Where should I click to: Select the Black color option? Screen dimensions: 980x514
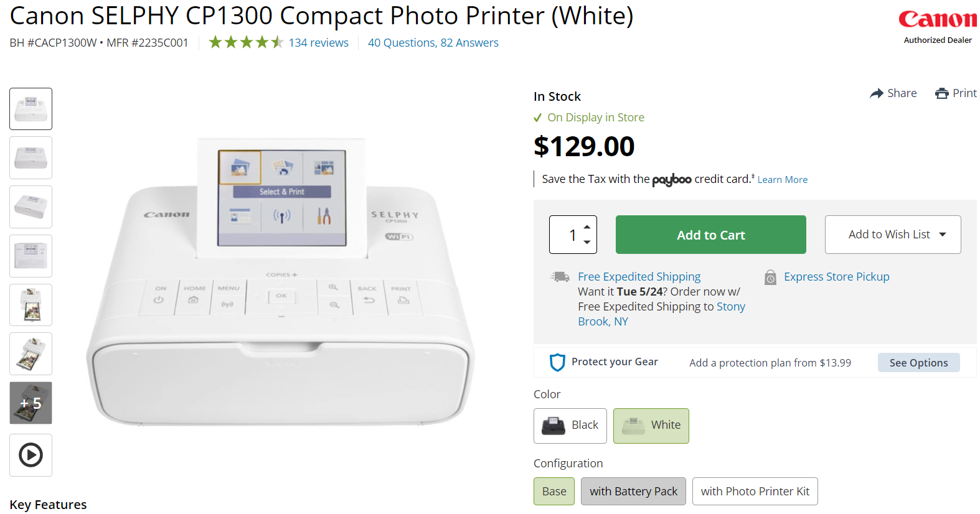tap(570, 426)
